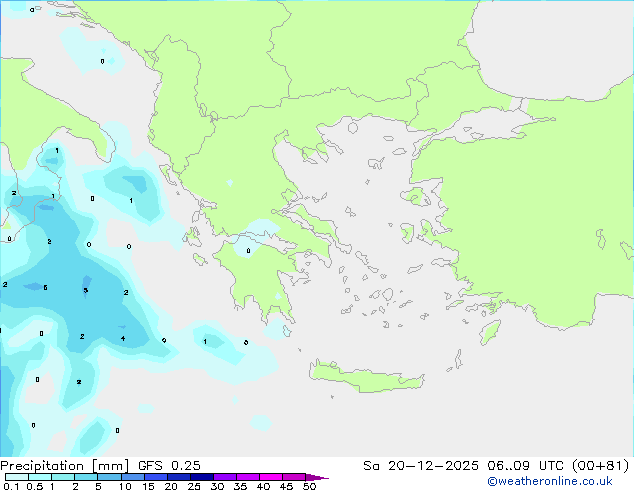
Task: Select the 45–50 mm legend color swatch
Action: pyautogui.click(x=294, y=477)
